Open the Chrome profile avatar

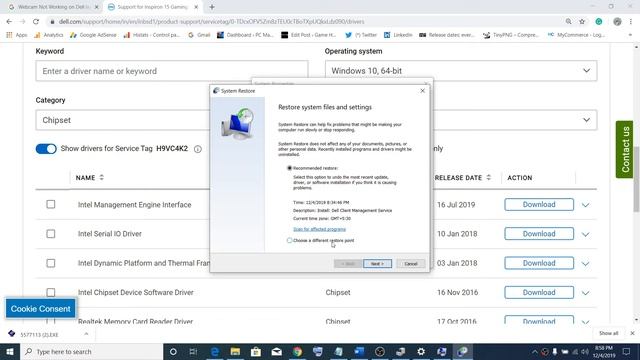[x=617, y=22]
